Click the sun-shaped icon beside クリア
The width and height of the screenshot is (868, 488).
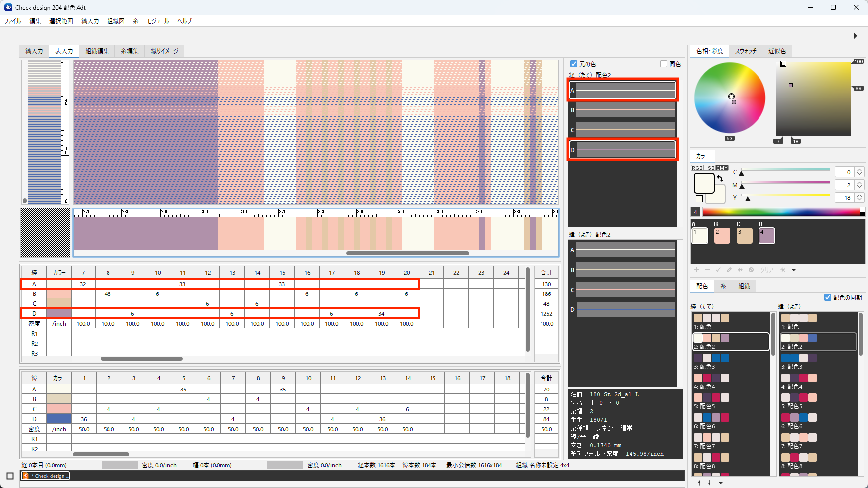click(x=783, y=270)
